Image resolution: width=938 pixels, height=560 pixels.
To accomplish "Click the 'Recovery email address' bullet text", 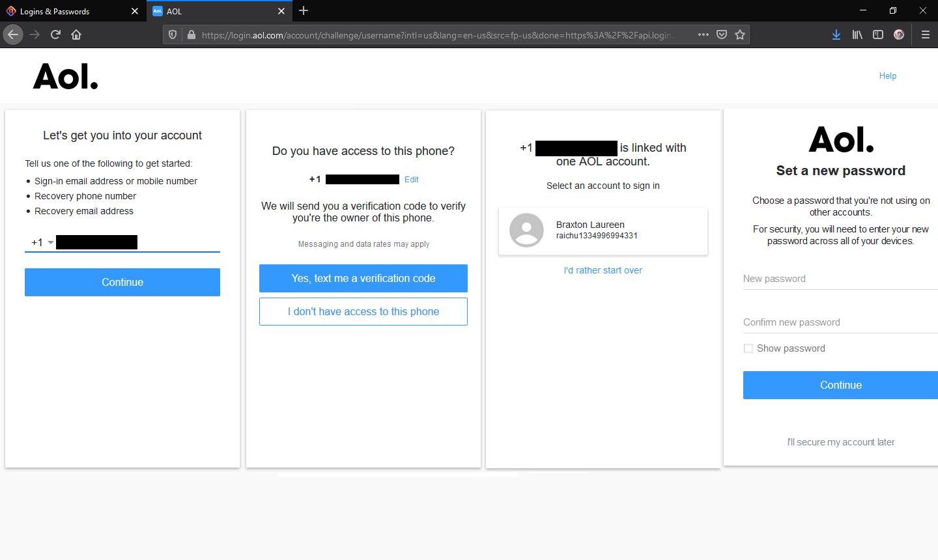I will [x=84, y=211].
